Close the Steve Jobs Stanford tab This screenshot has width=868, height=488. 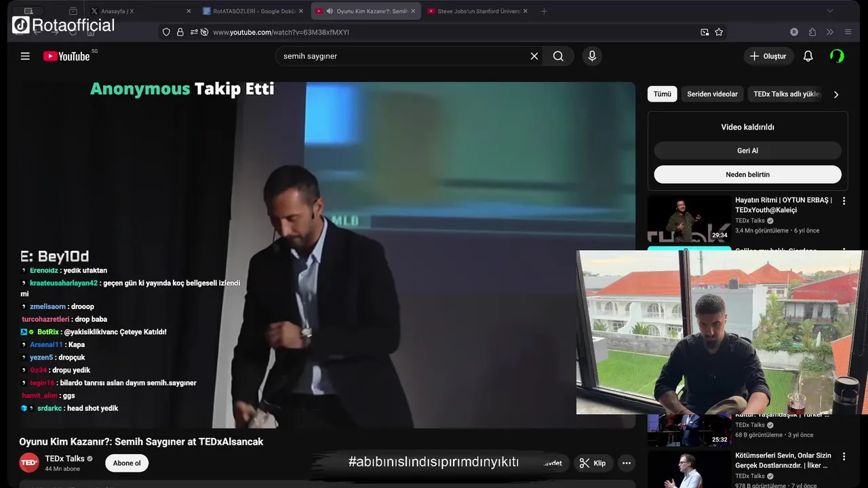pos(525,11)
